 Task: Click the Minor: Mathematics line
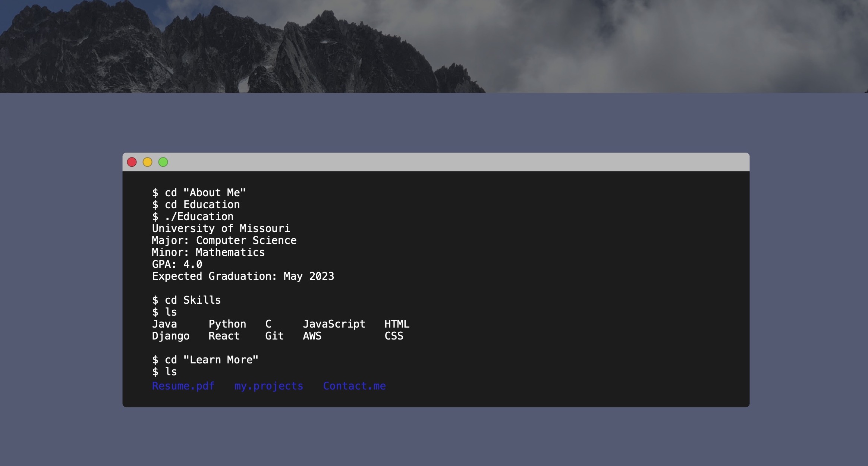coord(208,252)
